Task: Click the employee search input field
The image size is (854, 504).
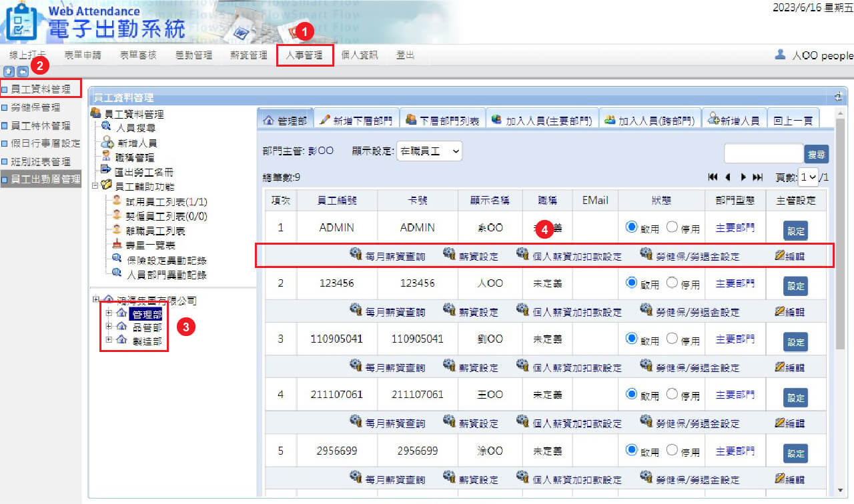Action: tap(763, 153)
